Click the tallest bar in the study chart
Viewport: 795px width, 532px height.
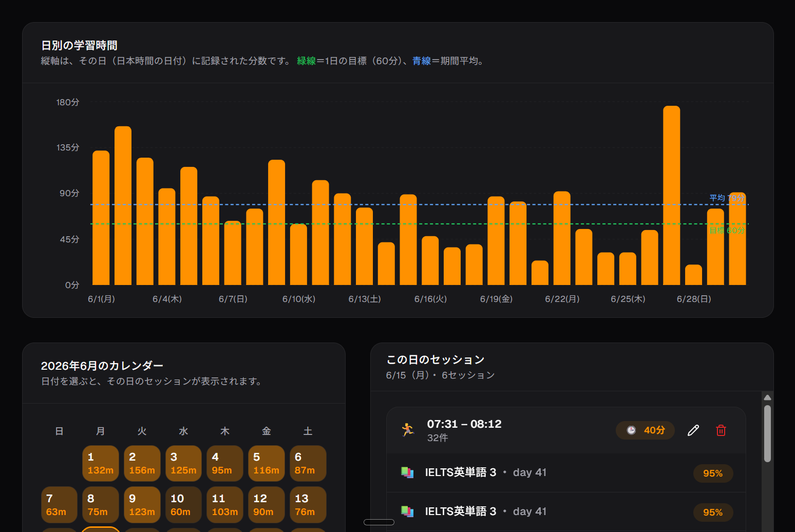click(x=672, y=196)
